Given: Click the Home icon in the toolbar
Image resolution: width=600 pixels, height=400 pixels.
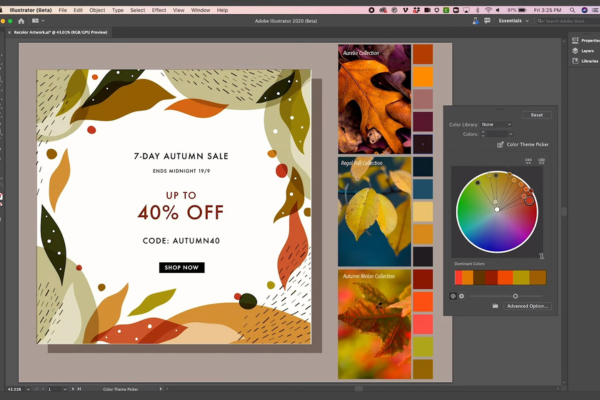Looking at the screenshot, I should (x=21, y=21).
